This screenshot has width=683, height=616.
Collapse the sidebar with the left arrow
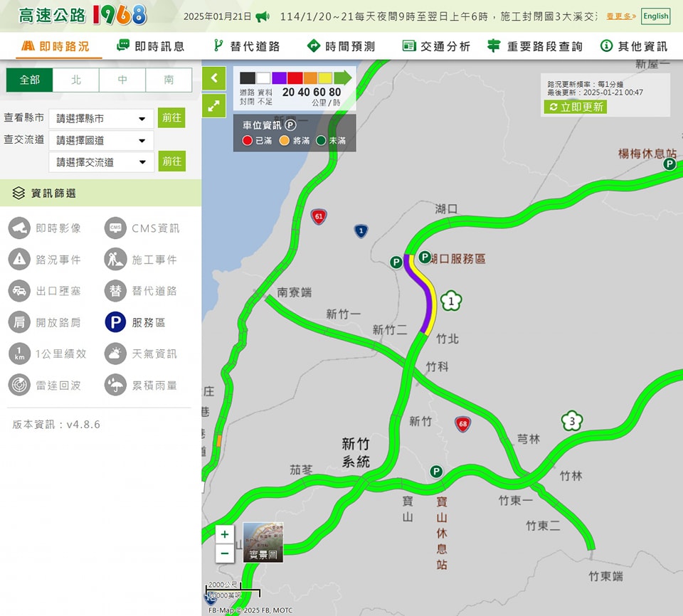pos(213,78)
